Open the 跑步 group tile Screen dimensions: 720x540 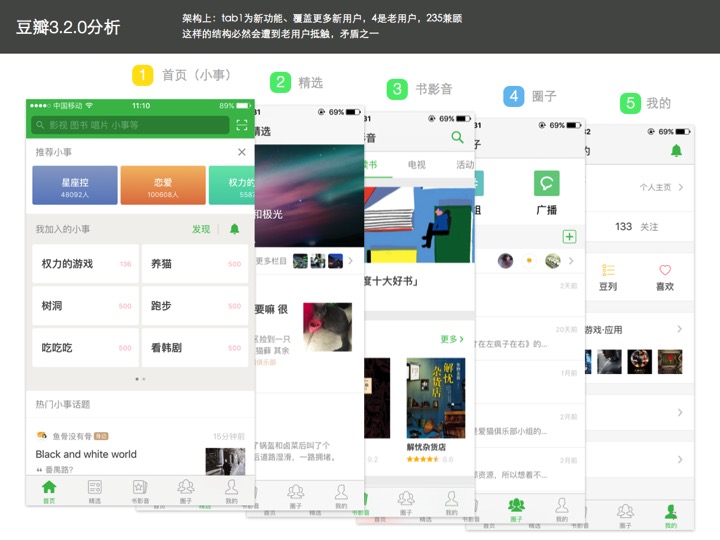[x=195, y=306]
